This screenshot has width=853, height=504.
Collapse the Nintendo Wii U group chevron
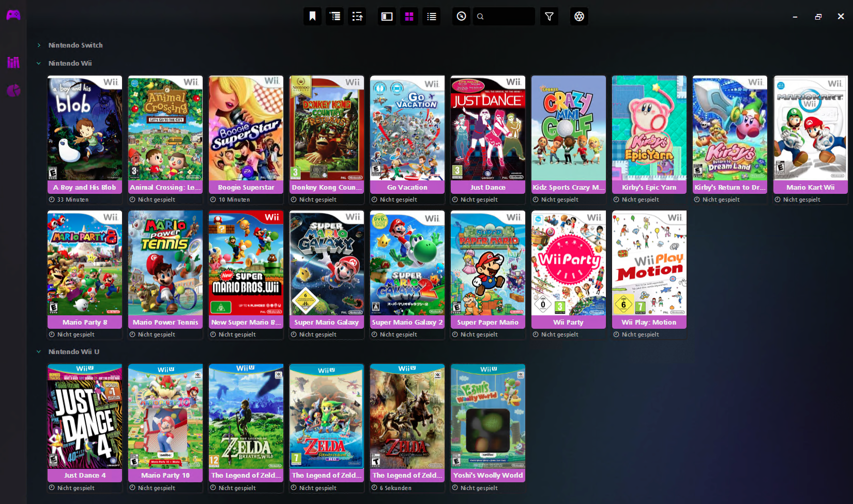39,352
